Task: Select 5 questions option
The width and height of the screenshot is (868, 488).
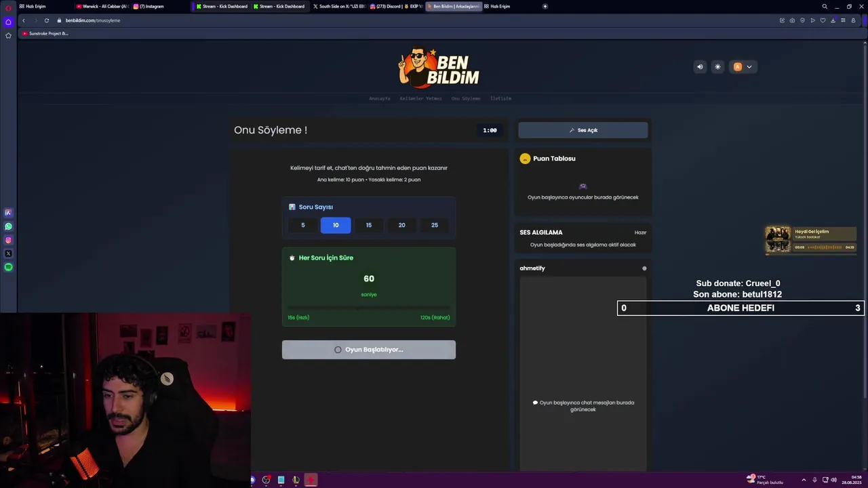Action: click(x=302, y=225)
